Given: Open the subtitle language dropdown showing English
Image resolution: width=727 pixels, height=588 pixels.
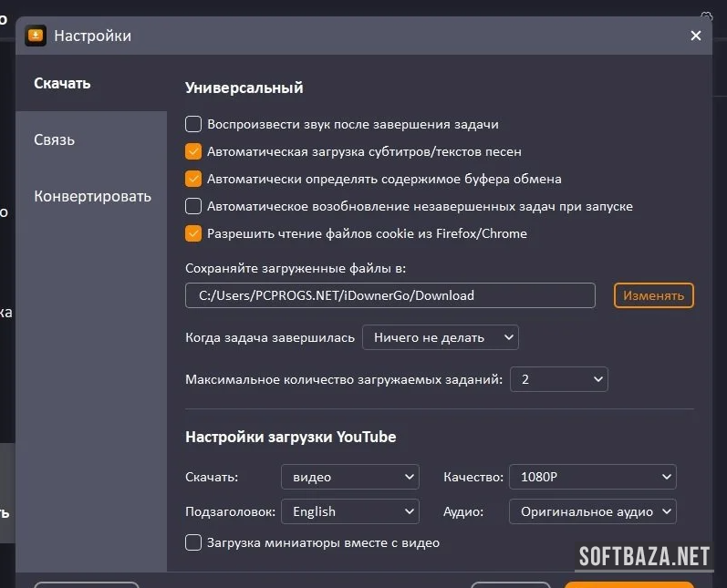Looking at the screenshot, I should coord(349,511).
